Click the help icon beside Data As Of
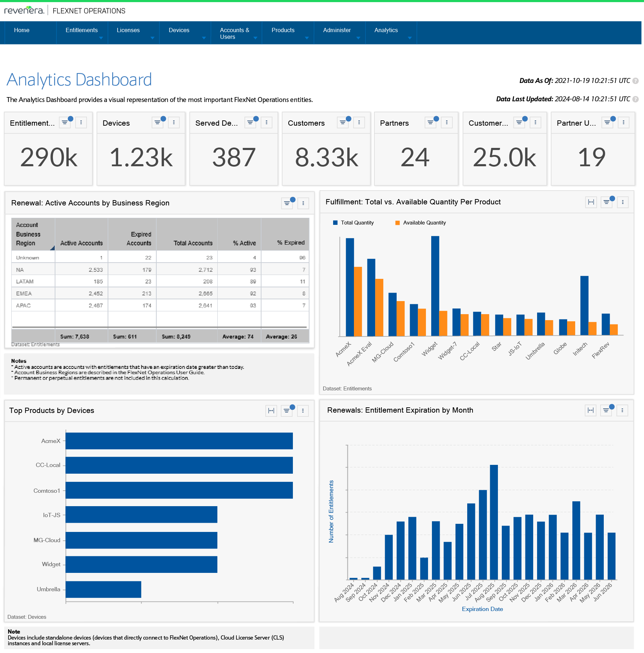Image resolution: width=644 pixels, height=653 pixels. (x=636, y=80)
